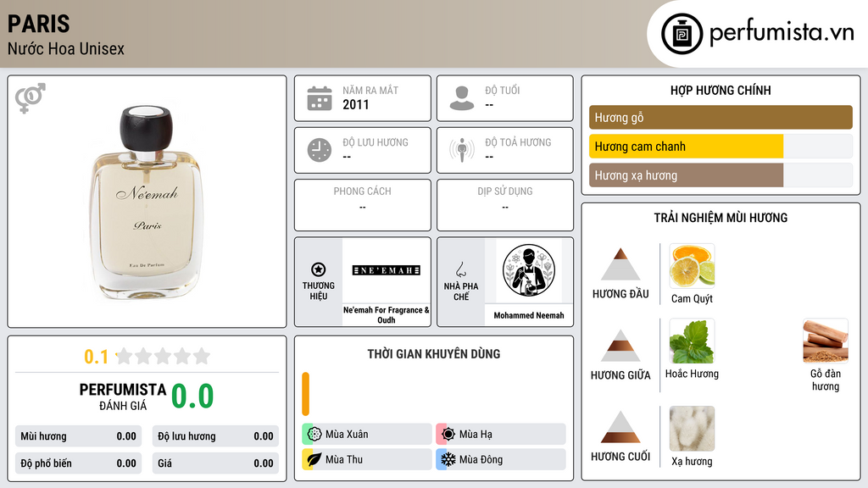Click the green 0.0 Perfumista score
The image size is (868, 488).
(x=192, y=396)
